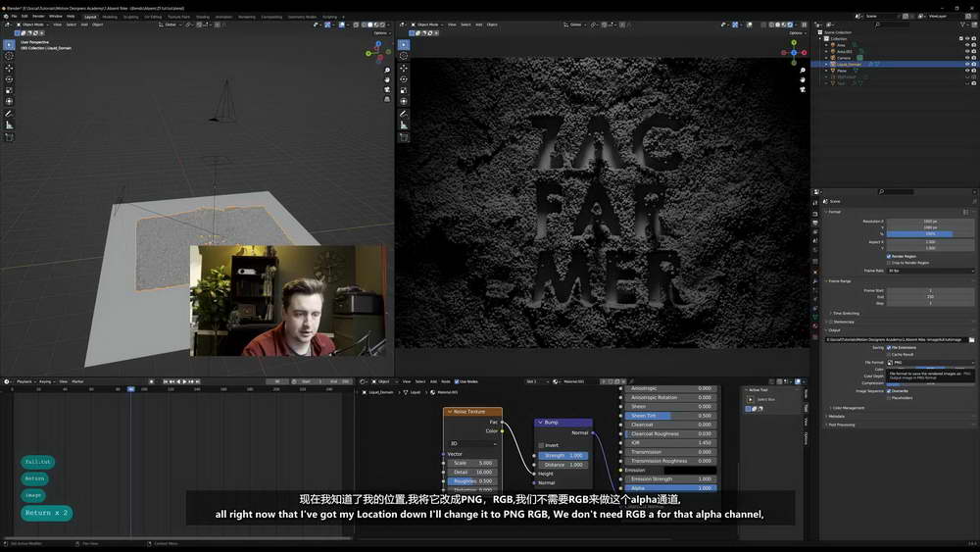Open 3D dimensions dropdown in Noise Texture node
Image resolution: width=980 pixels, height=552 pixels.
pyautogui.click(x=473, y=443)
